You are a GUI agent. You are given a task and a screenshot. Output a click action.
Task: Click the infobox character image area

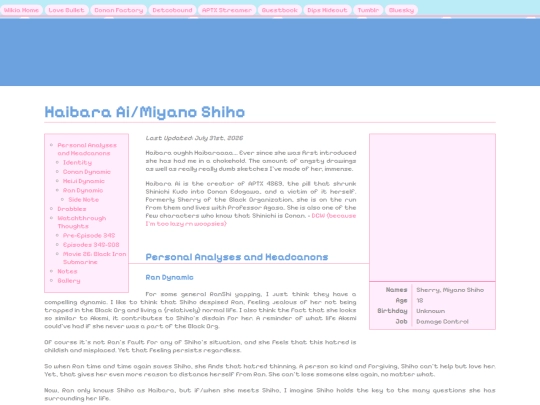pos(433,208)
